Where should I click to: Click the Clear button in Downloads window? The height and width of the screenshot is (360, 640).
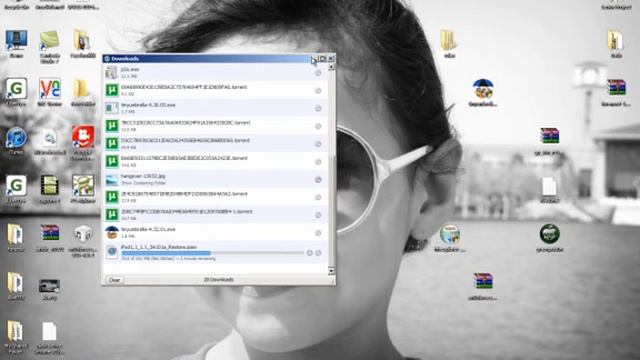pyautogui.click(x=114, y=280)
